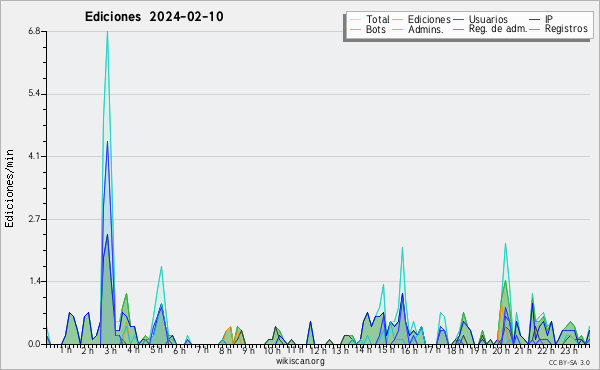Click the orange Bots legend line swatch

click(355, 29)
